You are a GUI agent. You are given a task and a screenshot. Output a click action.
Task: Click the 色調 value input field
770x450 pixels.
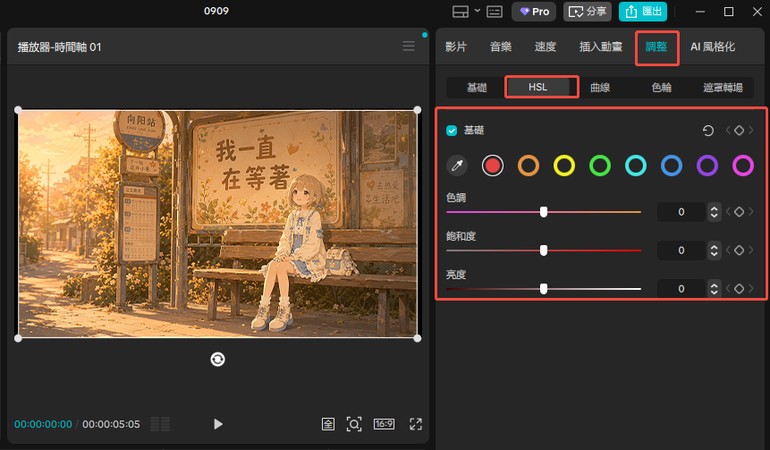click(x=681, y=212)
